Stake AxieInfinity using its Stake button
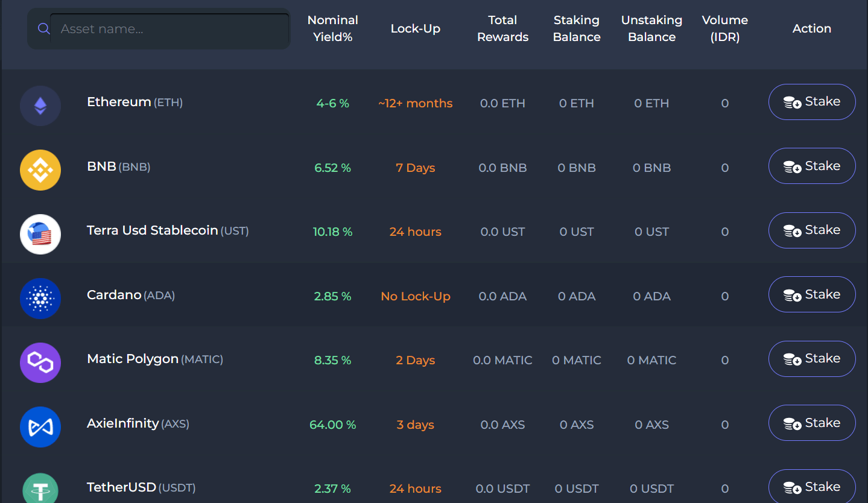 (x=812, y=423)
